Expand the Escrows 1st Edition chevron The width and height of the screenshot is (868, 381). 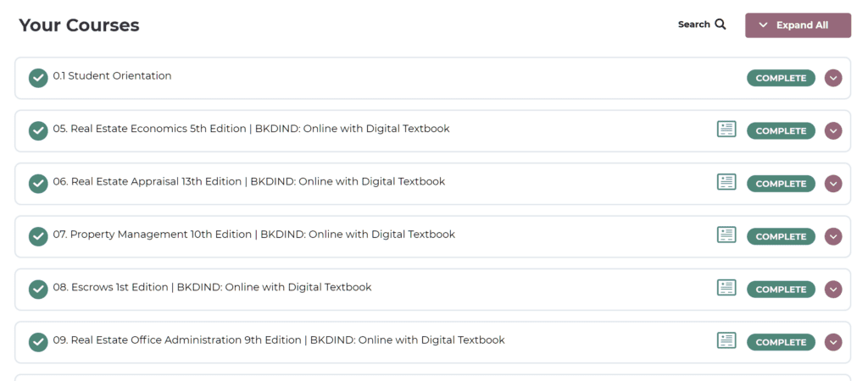833,290
